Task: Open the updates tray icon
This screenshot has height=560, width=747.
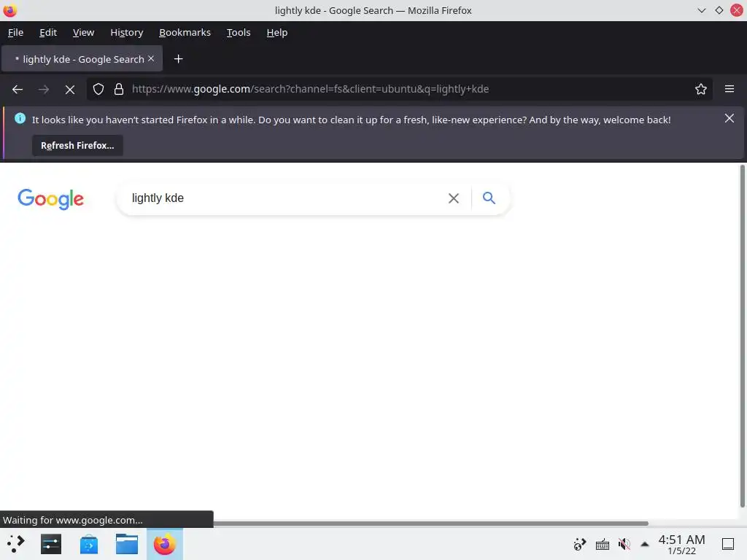Action: pyautogui.click(x=580, y=544)
